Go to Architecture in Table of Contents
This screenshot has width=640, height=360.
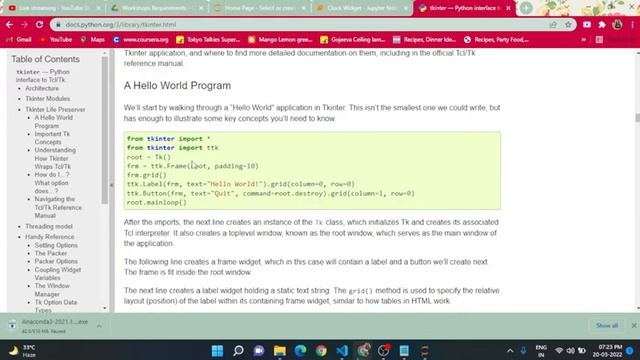coord(42,88)
